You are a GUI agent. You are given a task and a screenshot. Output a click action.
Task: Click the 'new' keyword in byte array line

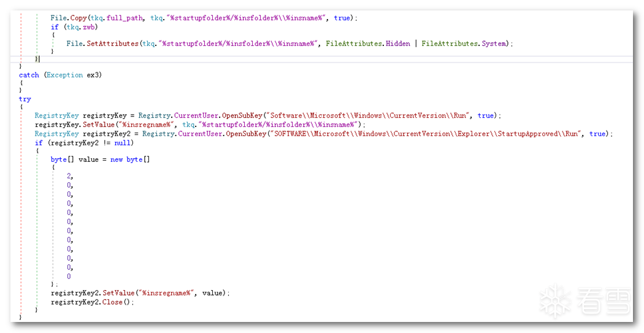(117, 159)
